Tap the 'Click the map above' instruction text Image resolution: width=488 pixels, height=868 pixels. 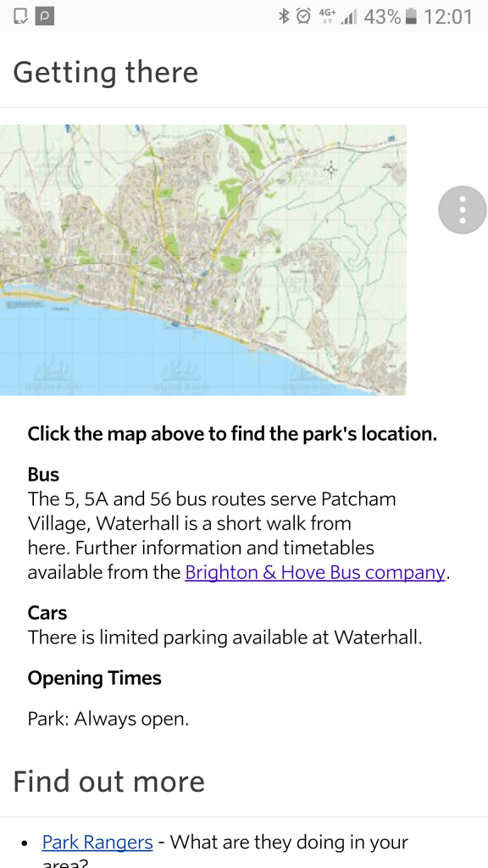232,433
